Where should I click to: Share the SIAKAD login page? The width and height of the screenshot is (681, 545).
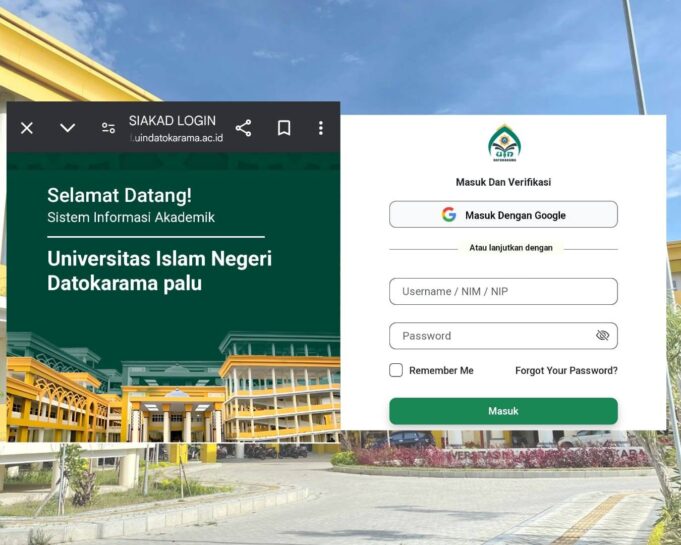click(x=243, y=128)
